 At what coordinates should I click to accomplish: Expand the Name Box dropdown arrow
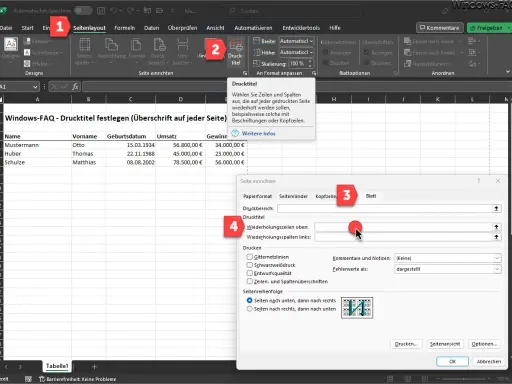(35, 87)
